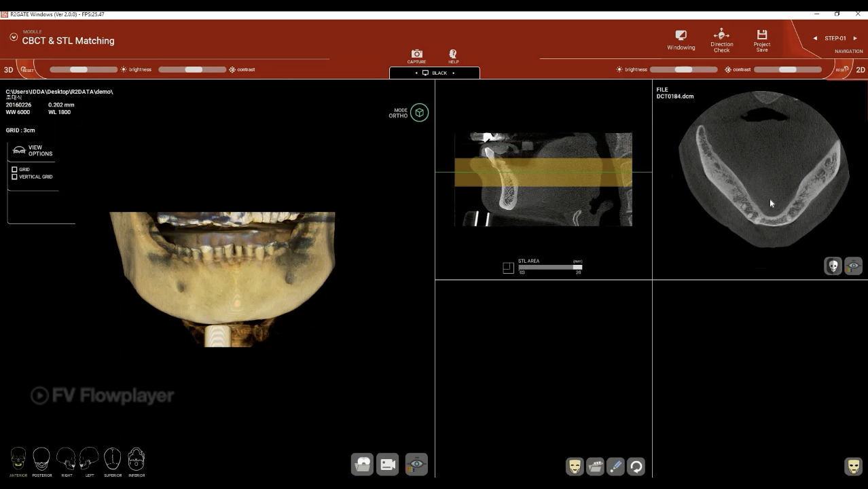Click the axial CT mandible image
868x489 pixels.
pos(763,168)
